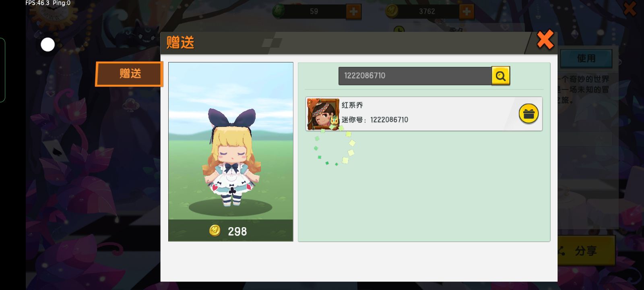Add coins using plus next to 3762

[x=466, y=11]
